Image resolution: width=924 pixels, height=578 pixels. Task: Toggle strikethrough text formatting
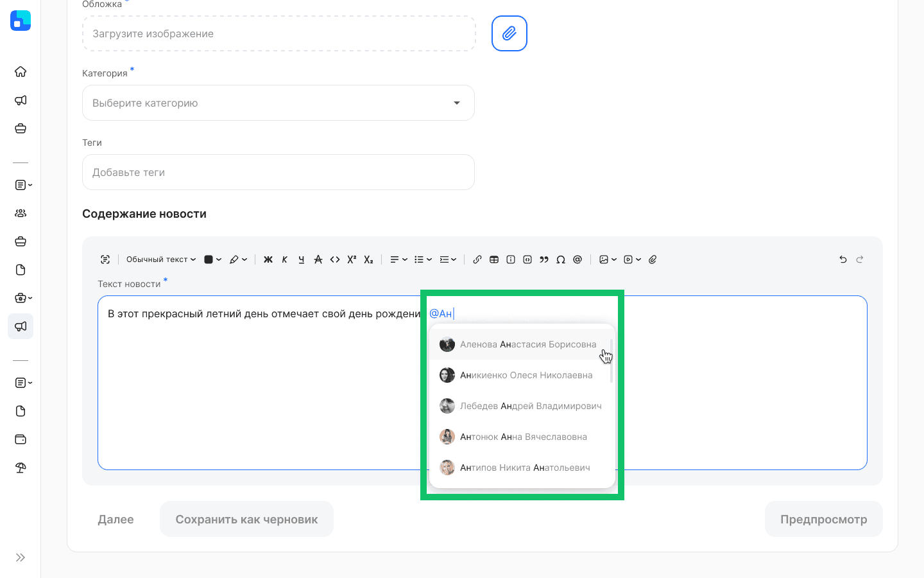(318, 259)
